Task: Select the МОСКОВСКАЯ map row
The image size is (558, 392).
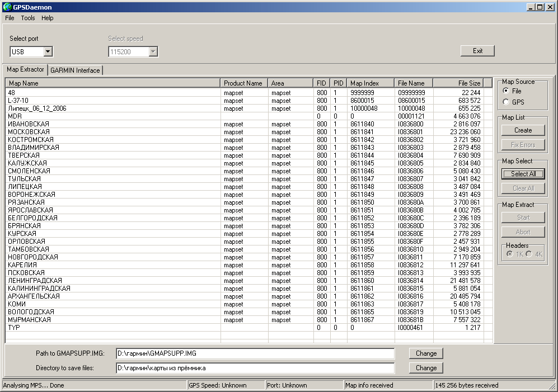Action: 29,132
